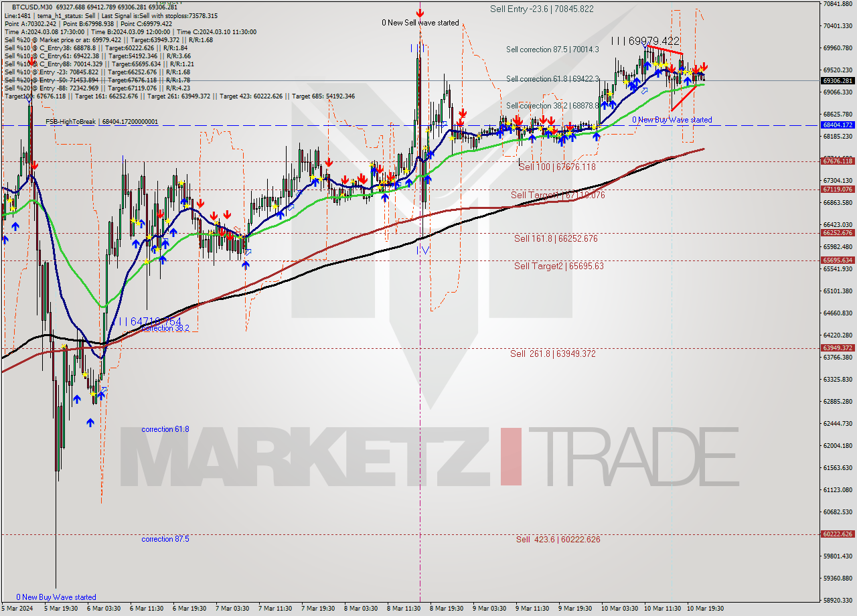Click the 'FSB-HighToBreak | 68404.17200000001' label
857x616 pixels.
(102, 122)
